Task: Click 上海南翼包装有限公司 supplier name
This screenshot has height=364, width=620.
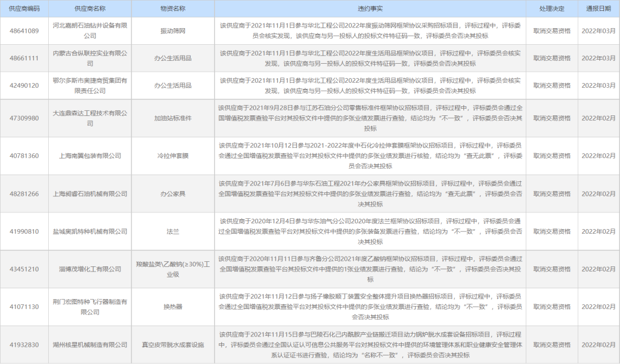Action: coord(89,155)
